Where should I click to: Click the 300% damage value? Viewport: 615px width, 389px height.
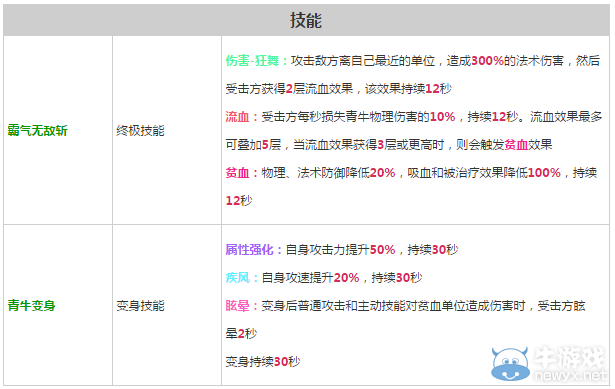coord(487,61)
